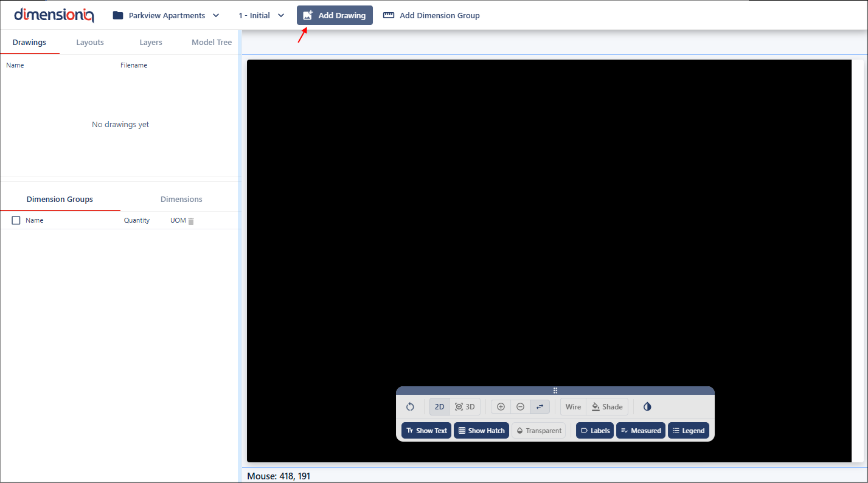Click the swap arrows pan icon
Viewport: 868px width, 483px height.
pos(540,407)
